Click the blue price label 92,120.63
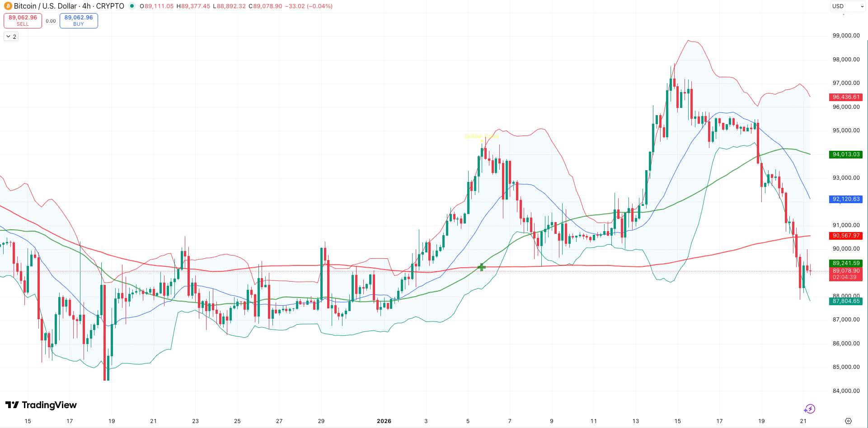 (845, 199)
